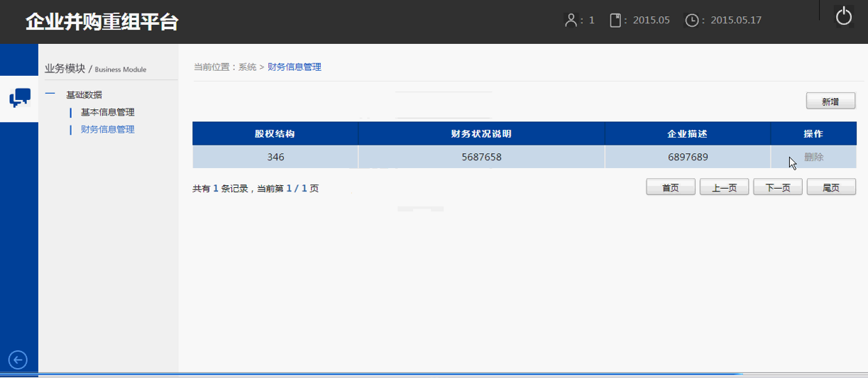Collapse the 基础数据 tree node
This screenshot has width=868, height=378.
coord(50,94)
